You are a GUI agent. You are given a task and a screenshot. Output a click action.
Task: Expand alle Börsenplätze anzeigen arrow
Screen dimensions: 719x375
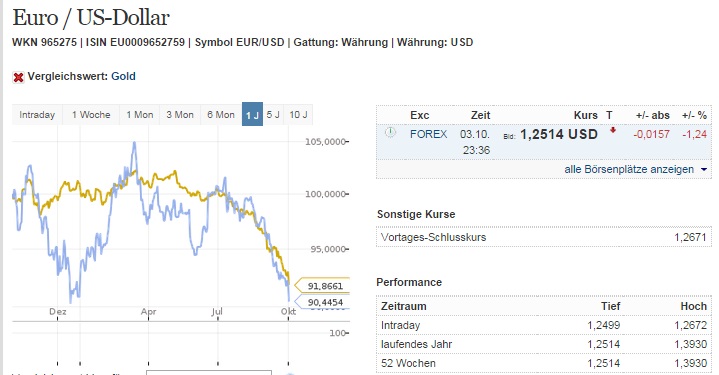click(x=704, y=170)
